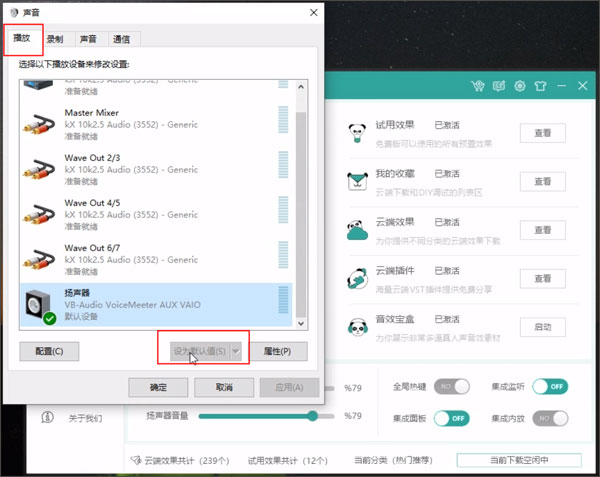Click 启动 button for 音效宝盒
Viewport: 600px width, 477px height.
(543, 327)
